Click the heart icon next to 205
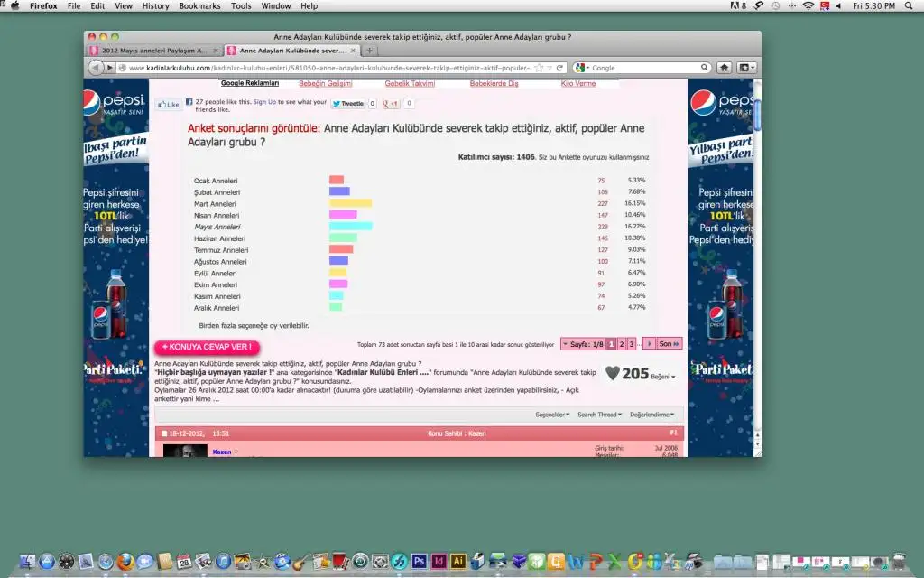Screen dimensions: 924x578 (613, 373)
